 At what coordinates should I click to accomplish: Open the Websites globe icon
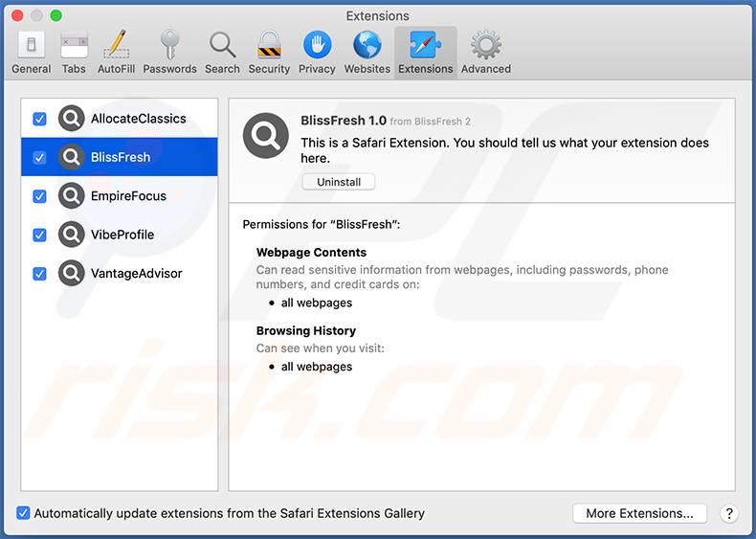coord(367,45)
